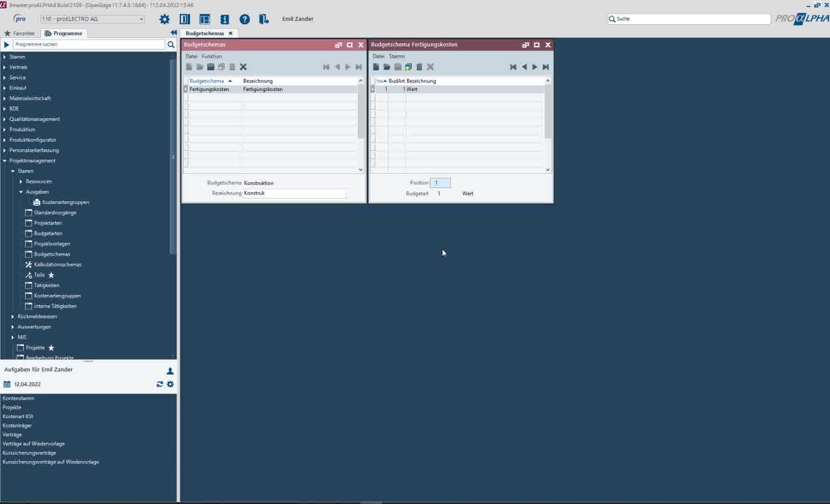Open the settings gear in top toolbar
Viewport: 830px width, 504px height.
tap(164, 19)
